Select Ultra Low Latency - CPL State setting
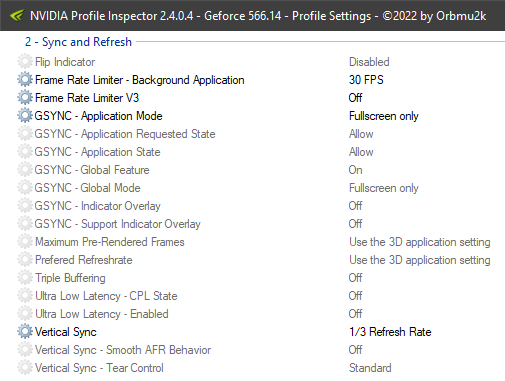The width and height of the screenshot is (505, 381). 106,296
